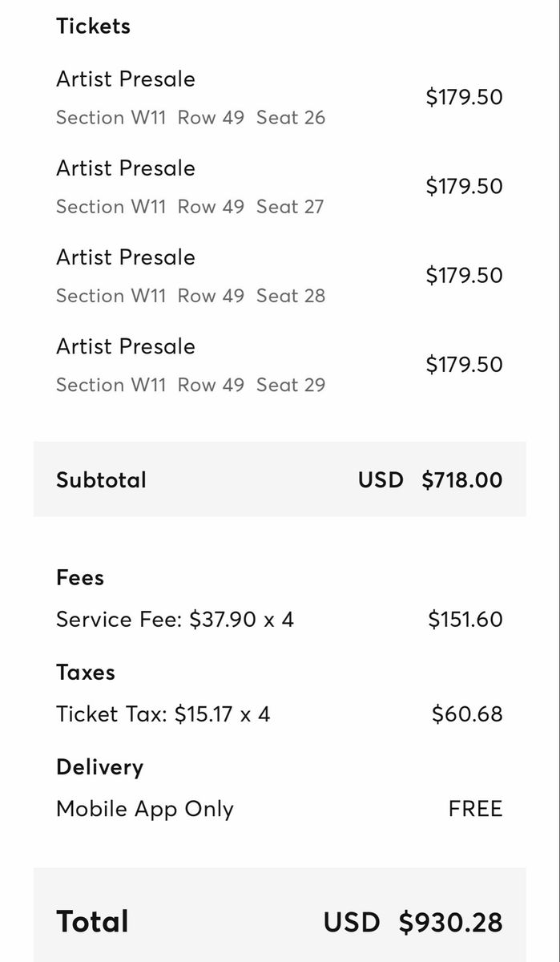The height and width of the screenshot is (962, 560).
Task: Click the $151.60 service fee amount
Action: [x=465, y=620]
